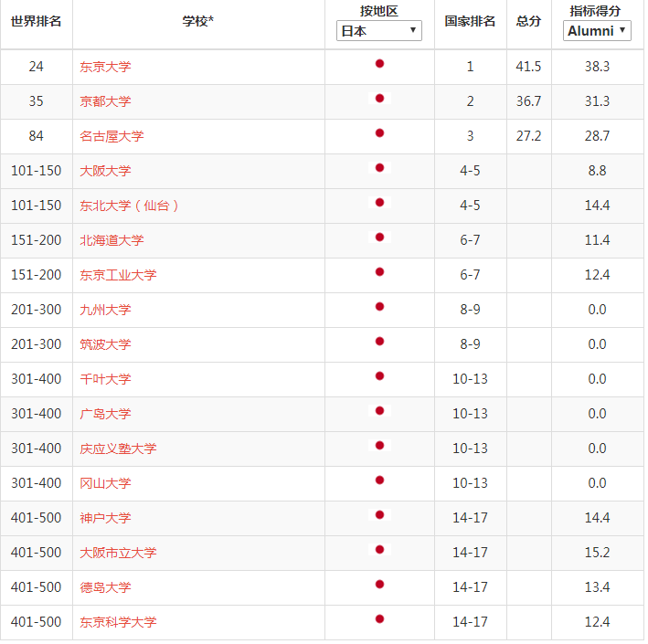Screen dimensions: 648x644
Task: Select national rank 3 cell
Action: point(471,136)
